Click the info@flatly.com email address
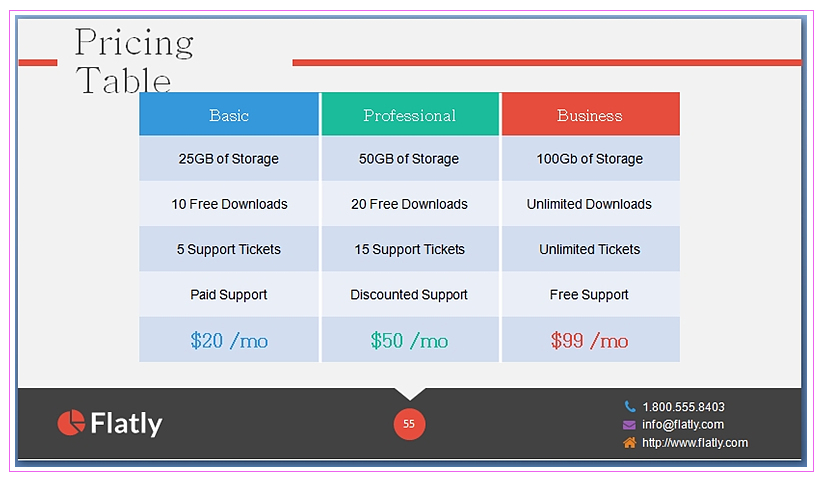 (x=683, y=424)
